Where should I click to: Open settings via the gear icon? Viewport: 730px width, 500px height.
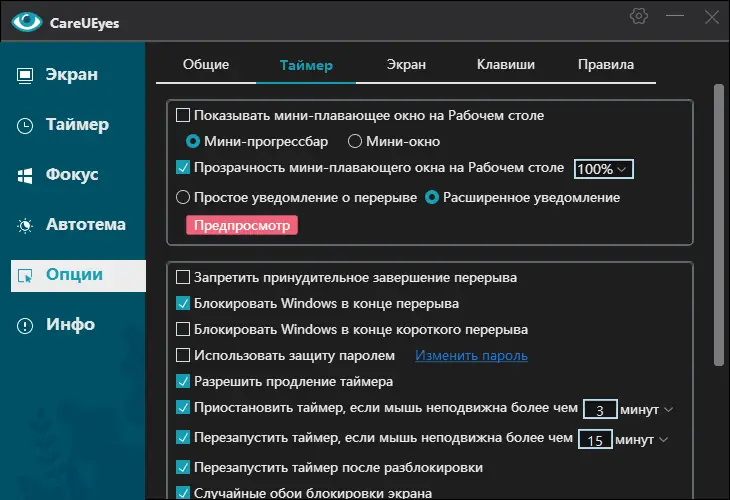click(x=639, y=16)
